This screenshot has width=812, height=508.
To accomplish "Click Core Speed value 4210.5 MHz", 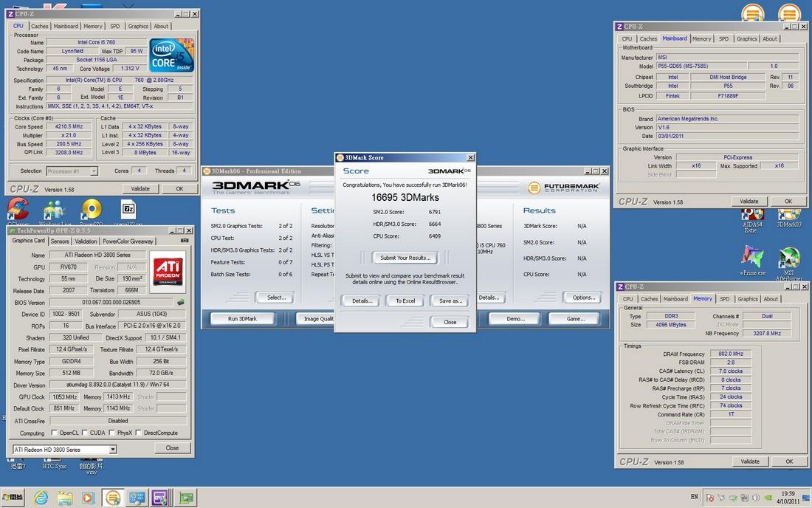I will (x=69, y=126).
